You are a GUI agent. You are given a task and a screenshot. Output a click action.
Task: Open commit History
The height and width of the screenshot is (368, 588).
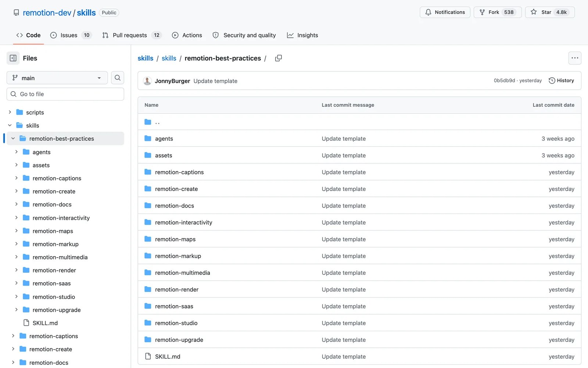[561, 81]
